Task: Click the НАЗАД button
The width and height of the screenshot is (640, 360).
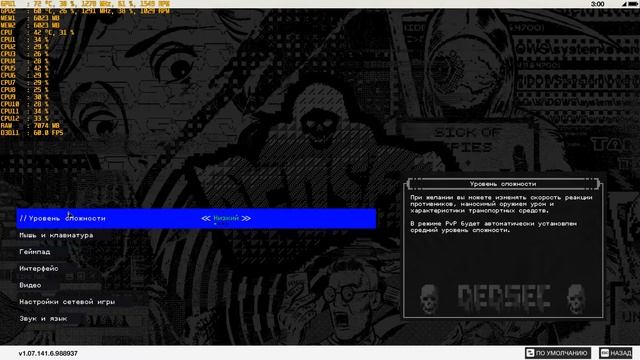Action: tap(616, 353)
